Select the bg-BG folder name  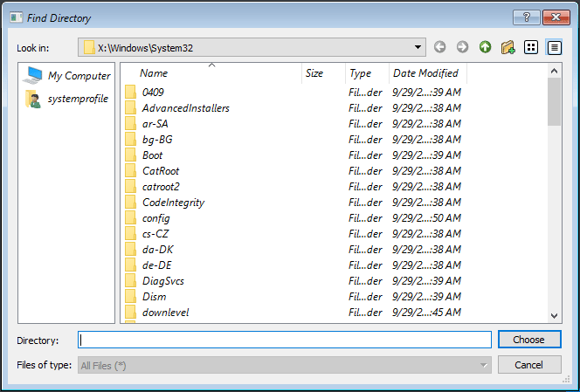point(157,140)
